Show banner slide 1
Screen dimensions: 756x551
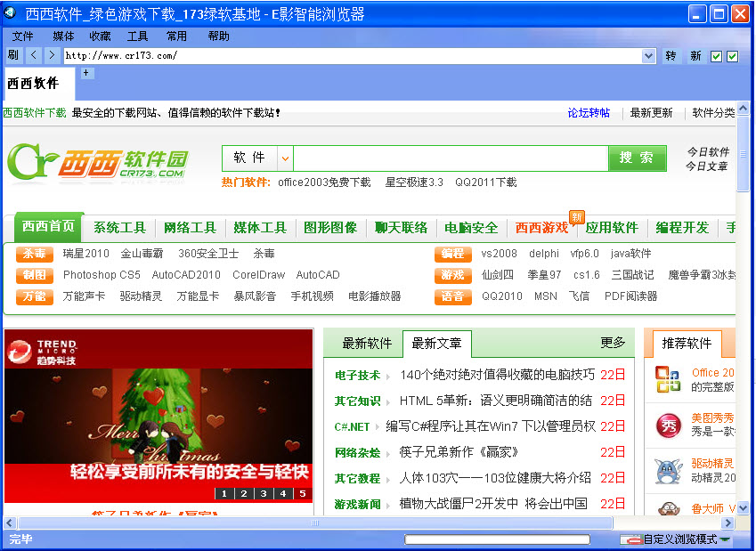coord(224,494)
